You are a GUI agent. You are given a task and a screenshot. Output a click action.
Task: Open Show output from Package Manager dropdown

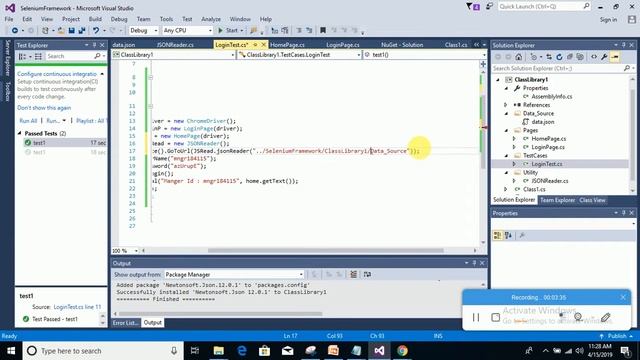point(234,275)
